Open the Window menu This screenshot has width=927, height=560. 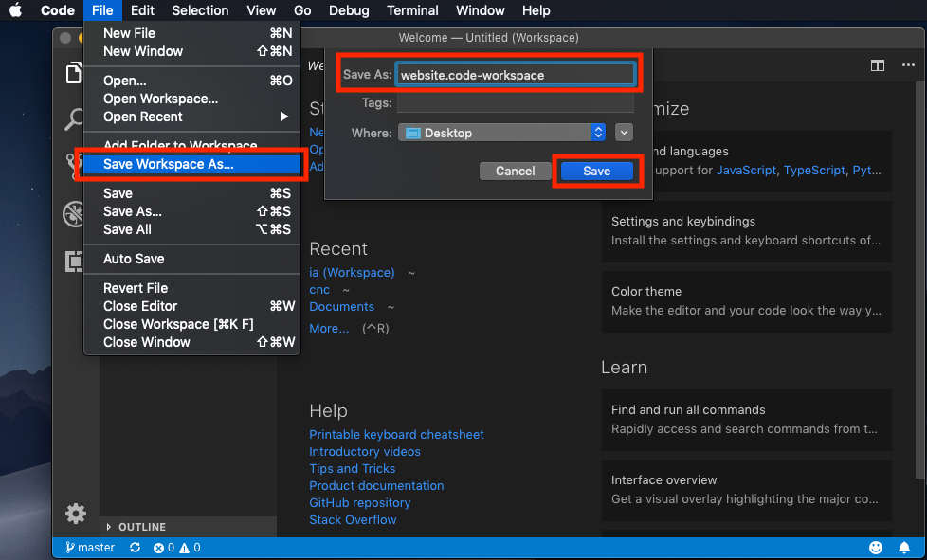481,10
